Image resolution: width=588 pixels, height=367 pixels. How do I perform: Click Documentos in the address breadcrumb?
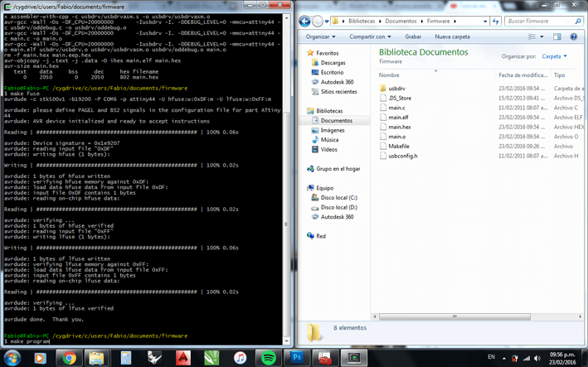tap(401, 22)
